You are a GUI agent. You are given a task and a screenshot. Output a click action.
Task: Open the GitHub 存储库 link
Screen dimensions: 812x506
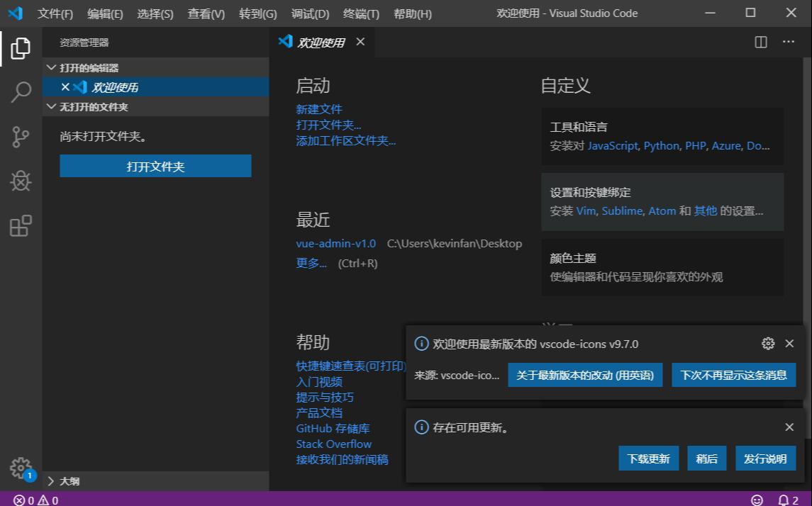pyautogui.click(x=333, y=428)
